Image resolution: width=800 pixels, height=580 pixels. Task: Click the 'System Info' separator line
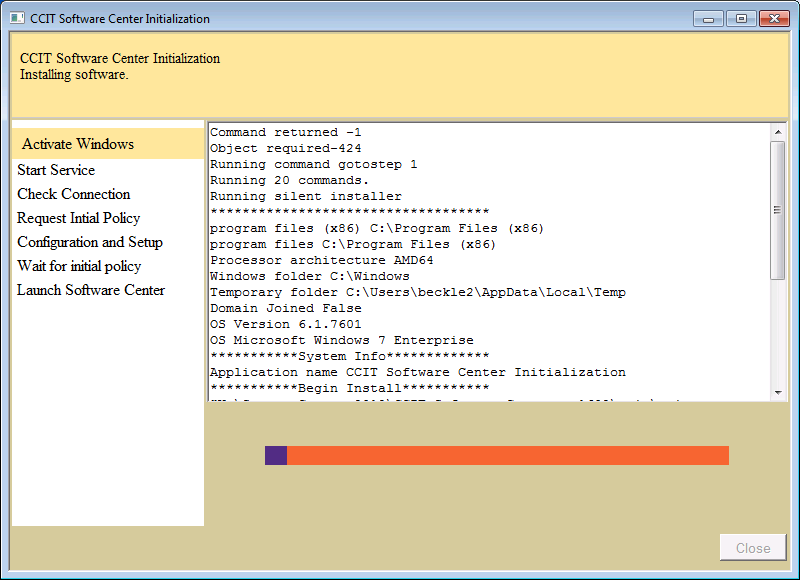[x=350, y=356]
